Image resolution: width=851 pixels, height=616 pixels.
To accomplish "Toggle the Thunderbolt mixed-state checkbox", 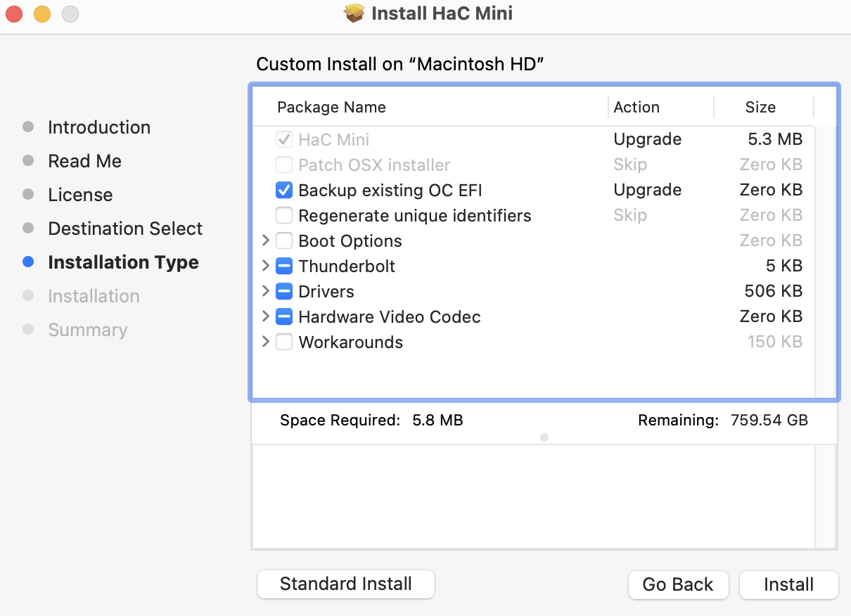I will click(x=284, y=267).
